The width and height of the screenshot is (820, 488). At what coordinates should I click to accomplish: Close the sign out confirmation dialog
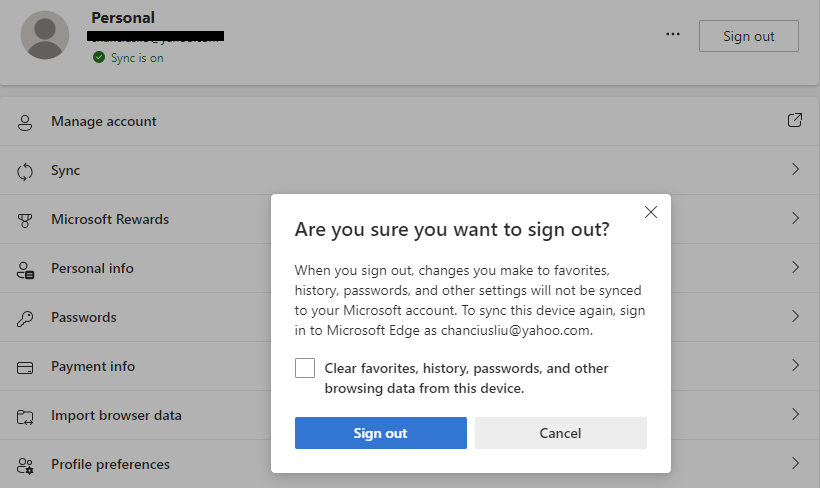coord(651,212)
